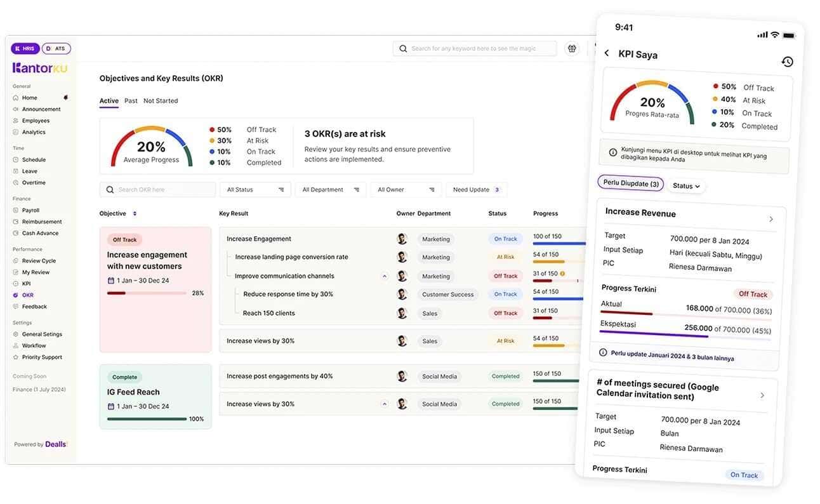Click the Announcement sidebar icon
The height and width of the screenshot is (504, 820).
(x=16, y=109)
